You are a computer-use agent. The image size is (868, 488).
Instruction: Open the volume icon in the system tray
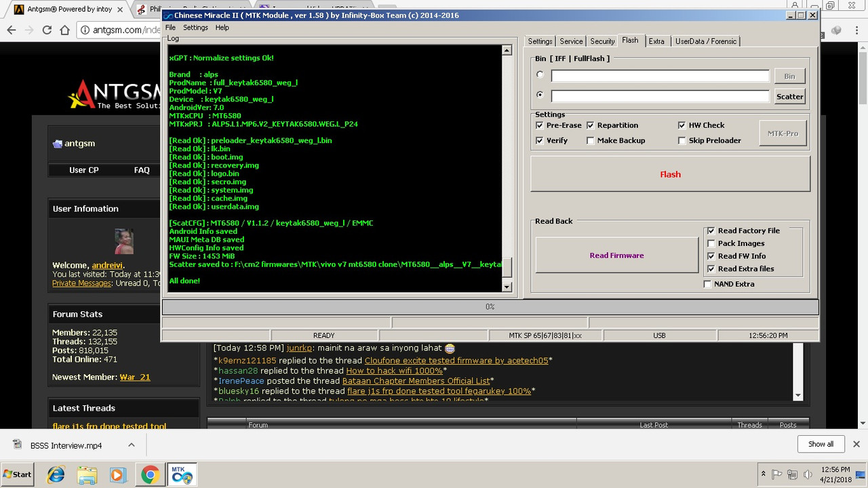point(807,474)
